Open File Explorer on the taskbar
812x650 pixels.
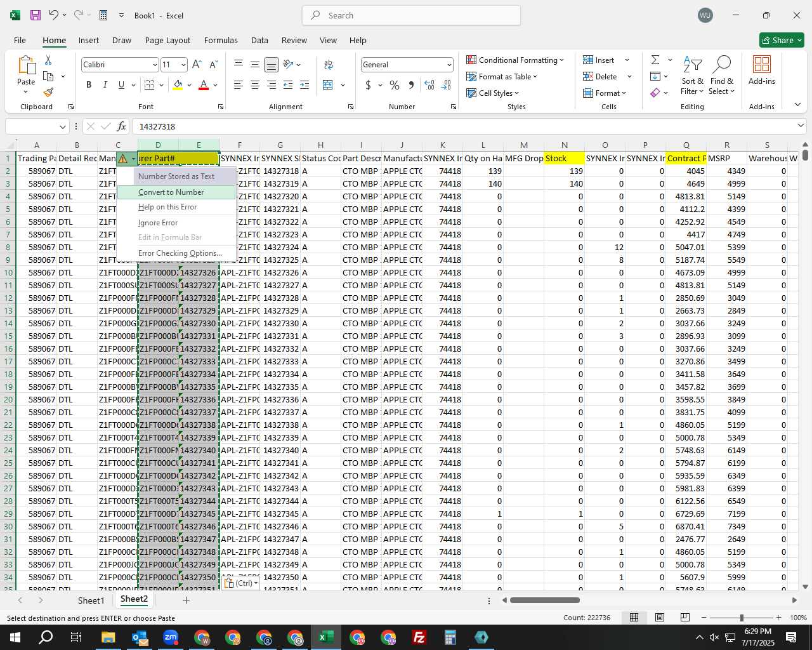coord(108,637)
